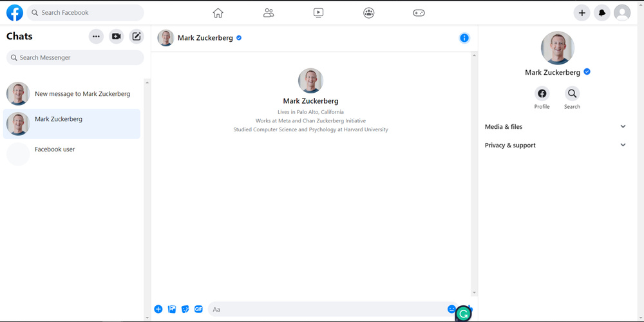This screenshot has height=322, width=644.
Task: Click the Search Facebook field
Action: (x=86, y=13)
